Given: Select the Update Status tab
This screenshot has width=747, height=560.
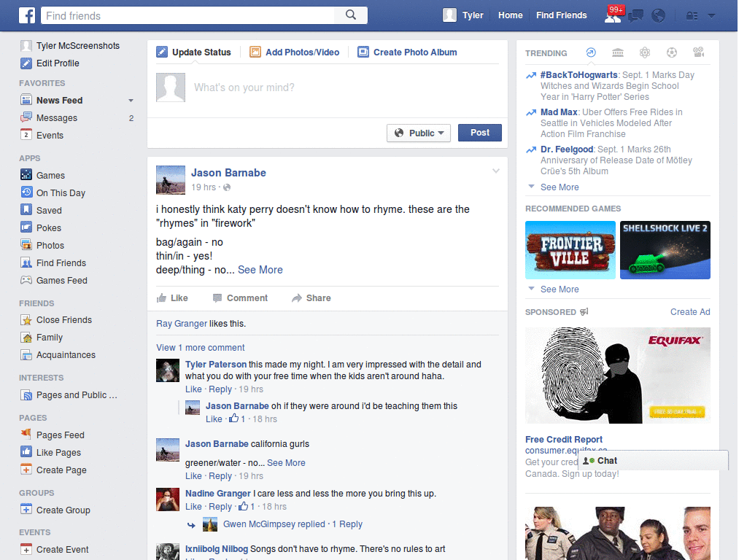Looking at the screenshot, I should (x=194, y=52).
